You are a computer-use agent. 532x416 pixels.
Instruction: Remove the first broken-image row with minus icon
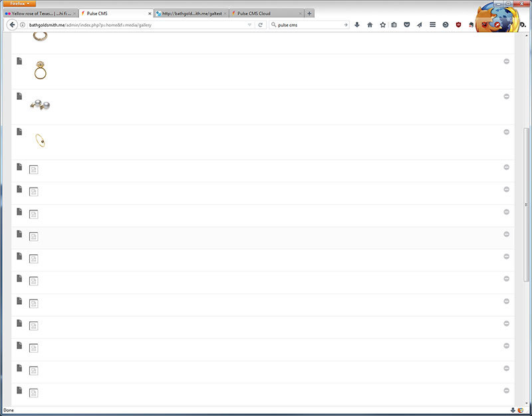click(x=506, y=167)
